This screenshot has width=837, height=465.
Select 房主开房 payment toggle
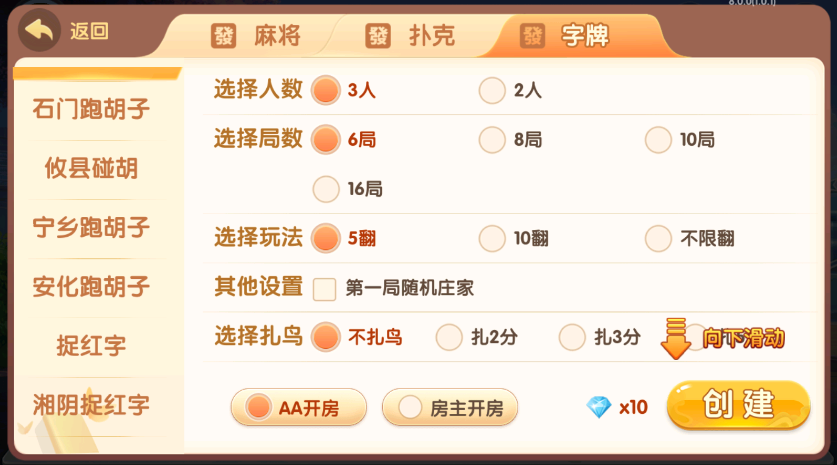[x=450, y=407]
